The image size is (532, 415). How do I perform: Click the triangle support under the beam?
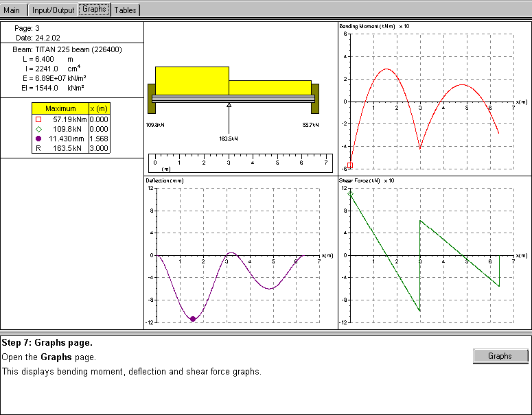coord(229,105)
